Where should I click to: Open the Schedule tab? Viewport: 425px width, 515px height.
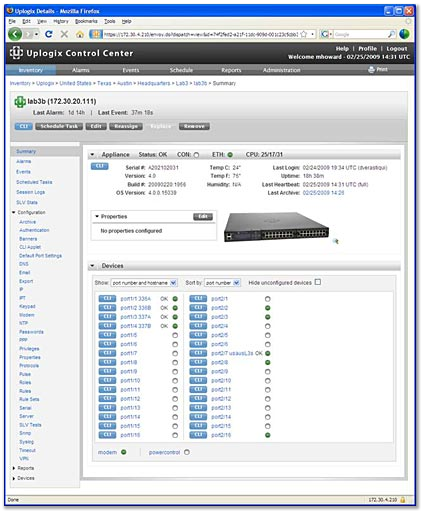[x=181, y=70]
